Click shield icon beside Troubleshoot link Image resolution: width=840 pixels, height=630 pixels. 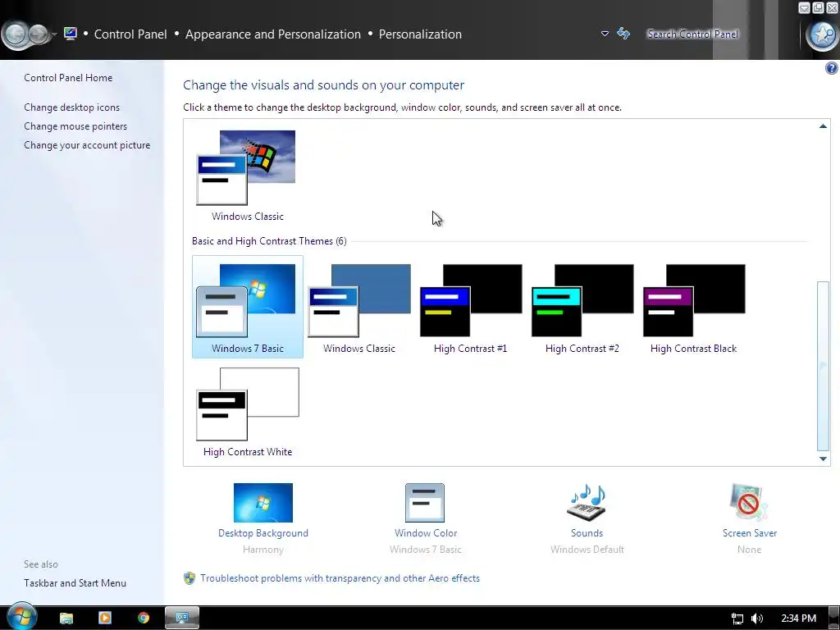point(189,578)
